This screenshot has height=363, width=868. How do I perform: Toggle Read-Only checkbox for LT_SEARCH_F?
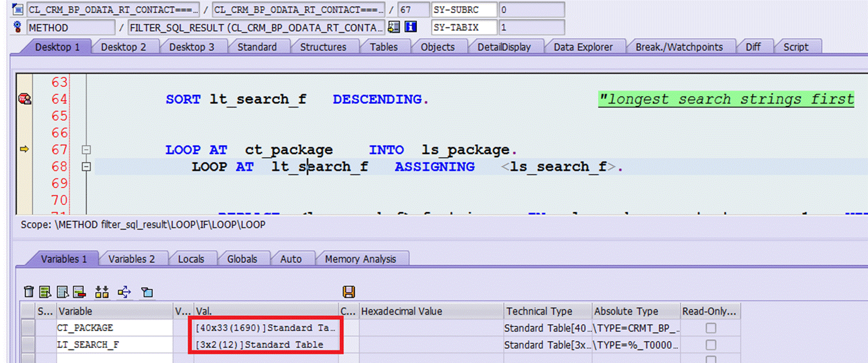[711, 344]
